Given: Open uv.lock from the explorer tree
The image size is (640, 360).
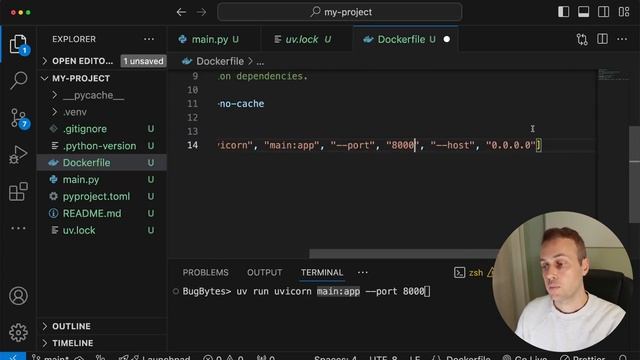Looking at the screenshot, I should (102, 230).
